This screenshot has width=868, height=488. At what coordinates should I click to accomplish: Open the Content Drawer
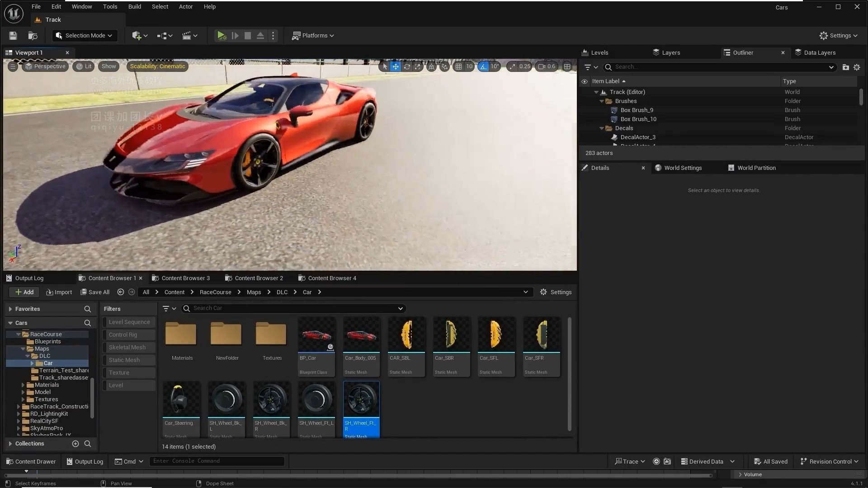pos(31,461)
